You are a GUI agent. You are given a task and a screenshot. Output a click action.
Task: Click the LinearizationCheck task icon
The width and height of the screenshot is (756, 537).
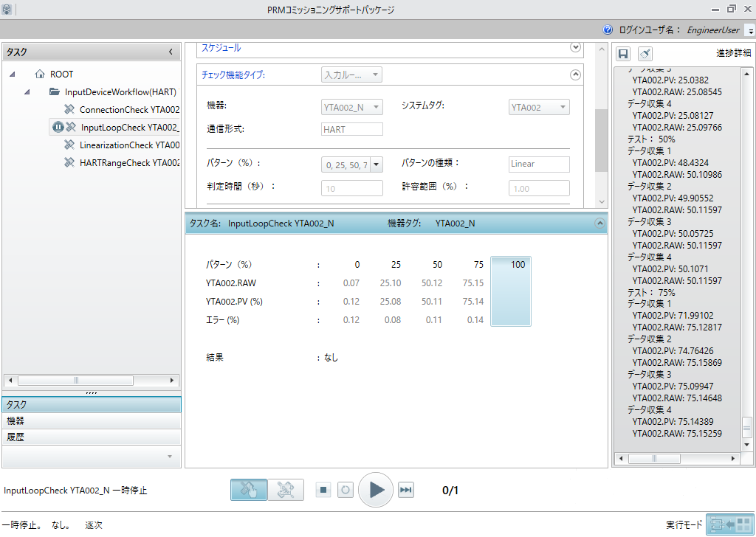tap(69, 145)
